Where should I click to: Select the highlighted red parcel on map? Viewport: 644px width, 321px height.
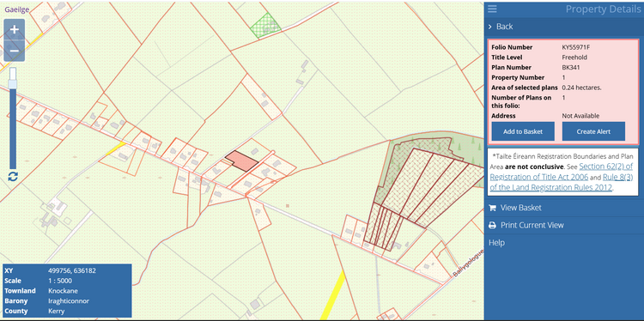[241, 160]
